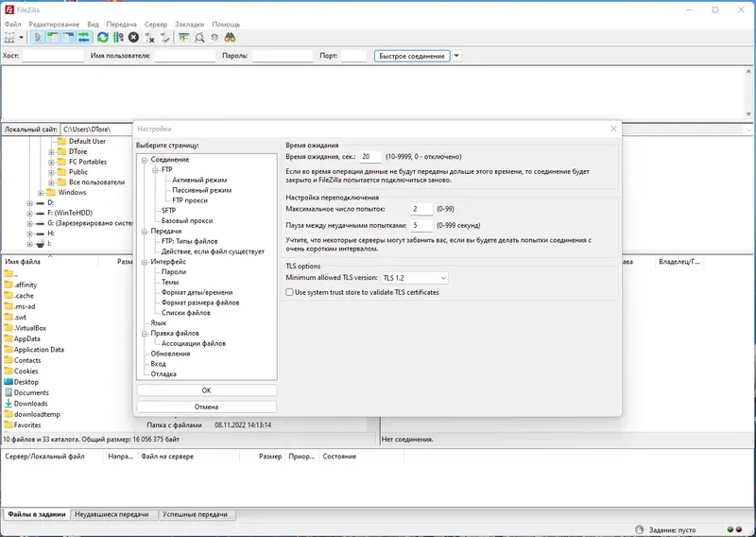Click the Время ожидания seconds field
The image size is (756, 537).
[x=369, y=156]
